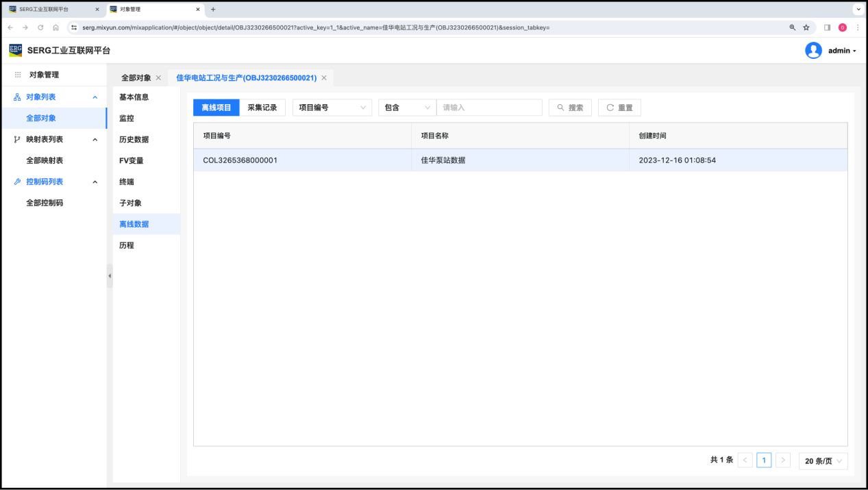
Task: Switch to the 采集记录 tab
Action: [x=262, y=108]
